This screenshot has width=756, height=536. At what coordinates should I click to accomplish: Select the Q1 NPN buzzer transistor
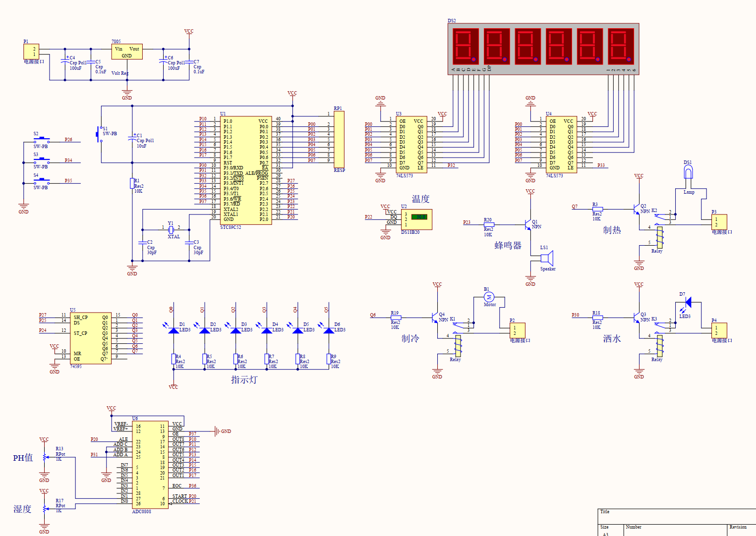point(528,225)
